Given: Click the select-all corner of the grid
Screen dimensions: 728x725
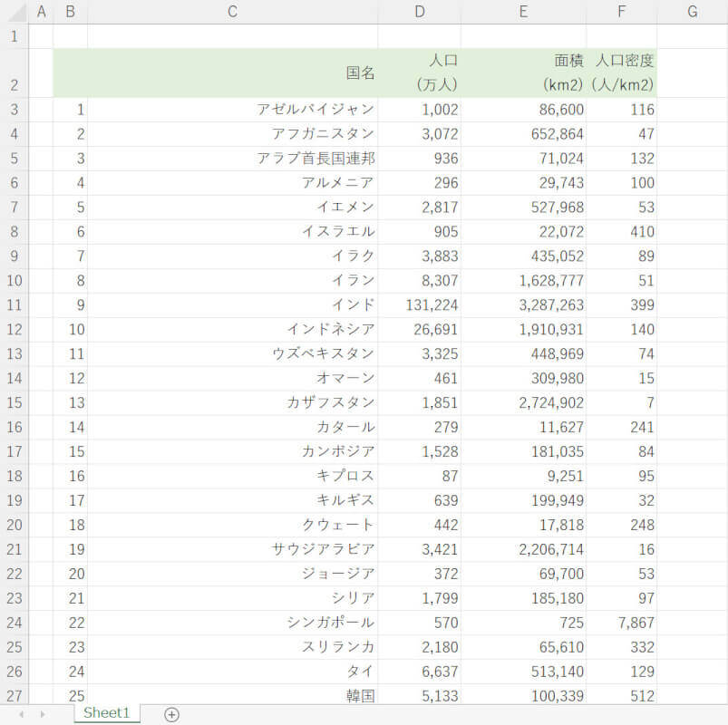Looking at the screenshot, I should click(14, 12).
